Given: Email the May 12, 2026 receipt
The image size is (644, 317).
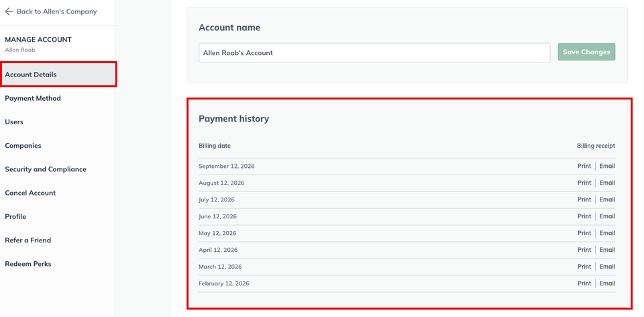Looking at the screenshot, I should pos(607,233).
